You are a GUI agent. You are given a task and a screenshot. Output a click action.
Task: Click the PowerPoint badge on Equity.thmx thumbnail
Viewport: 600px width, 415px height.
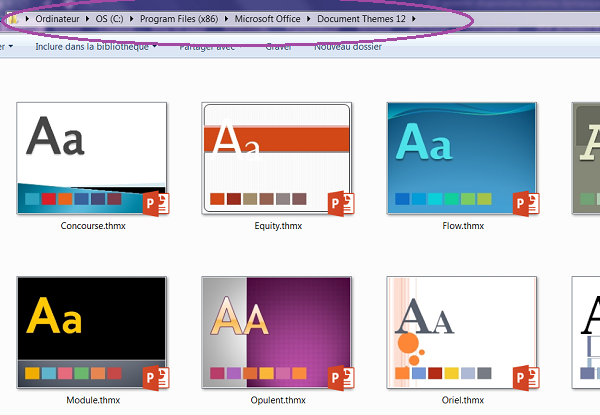(341, 203)
